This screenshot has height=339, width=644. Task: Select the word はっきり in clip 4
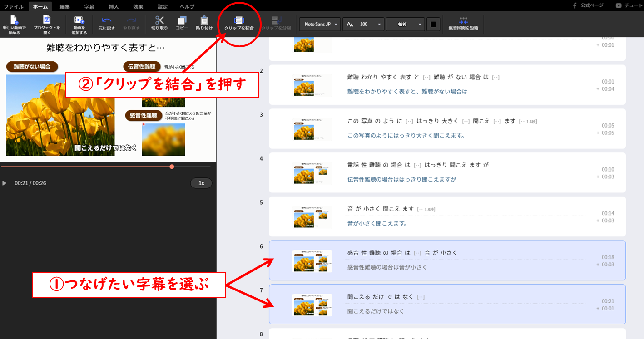(x=436, y=165)
